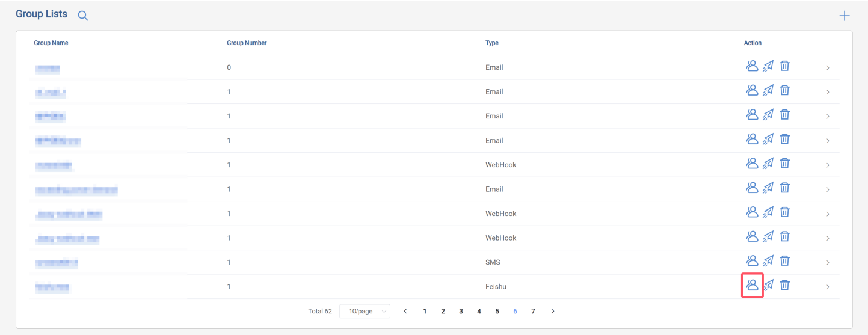Click the next page arrow
Image resolution: width=868 pixels, height=335 pixels.
[x=553, y=312]
